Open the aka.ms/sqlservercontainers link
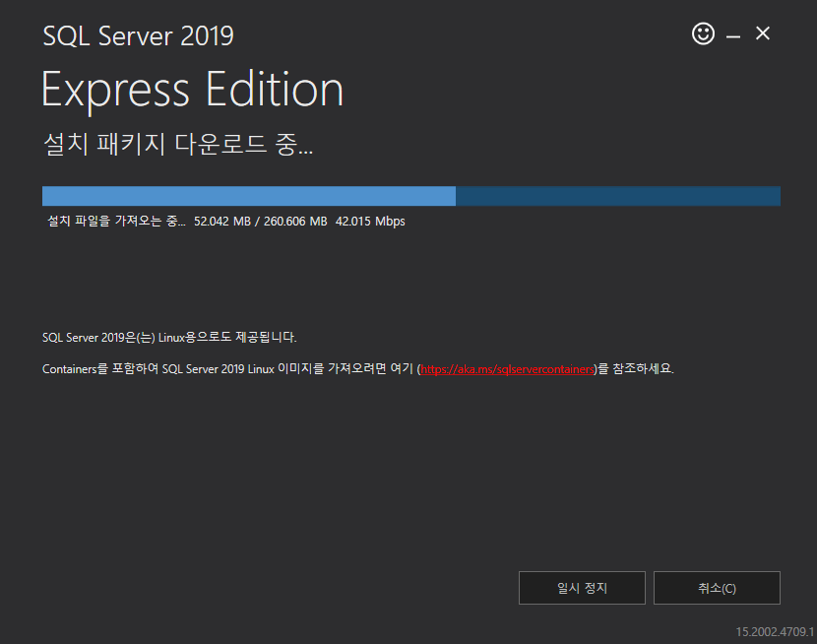The image size is (817, 644). [507, 369]
